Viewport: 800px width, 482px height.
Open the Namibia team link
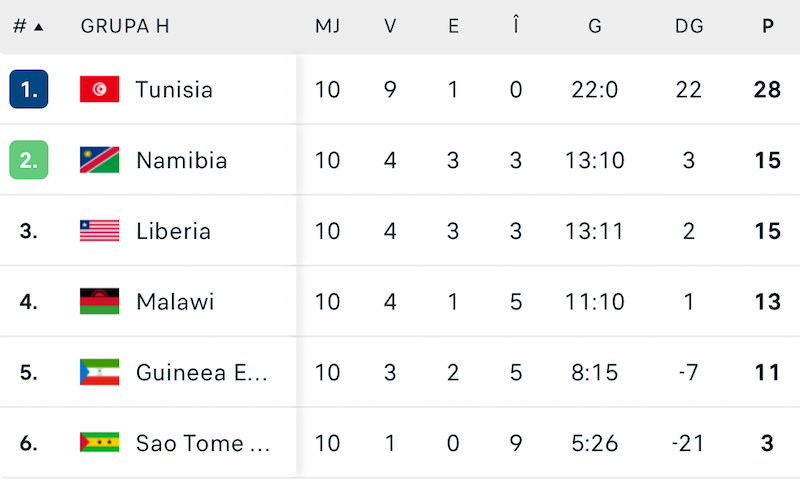181,160
